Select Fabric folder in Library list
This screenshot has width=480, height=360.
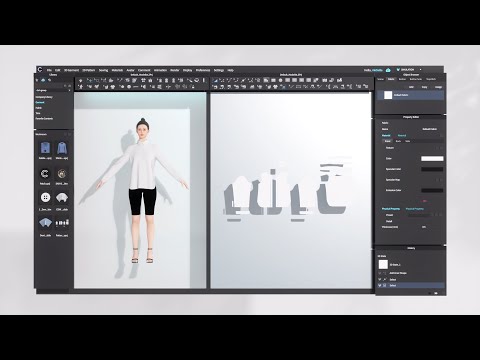tap(38, 108)
